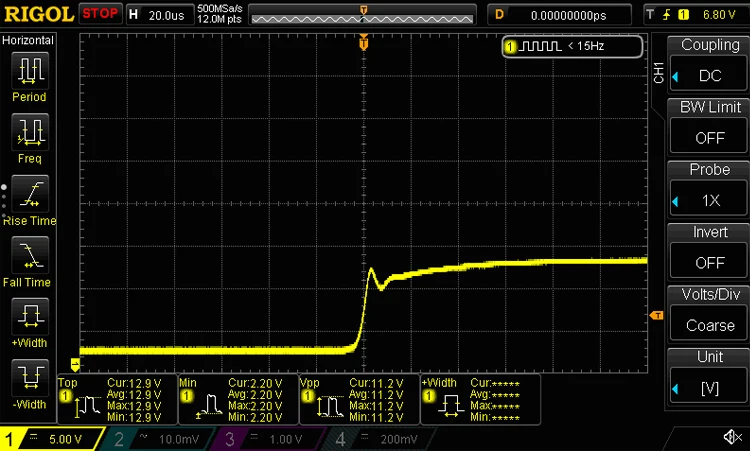Select the Rise Time measurement icon
This screenshot has height=451, width=750.
(x=30, y=193)
